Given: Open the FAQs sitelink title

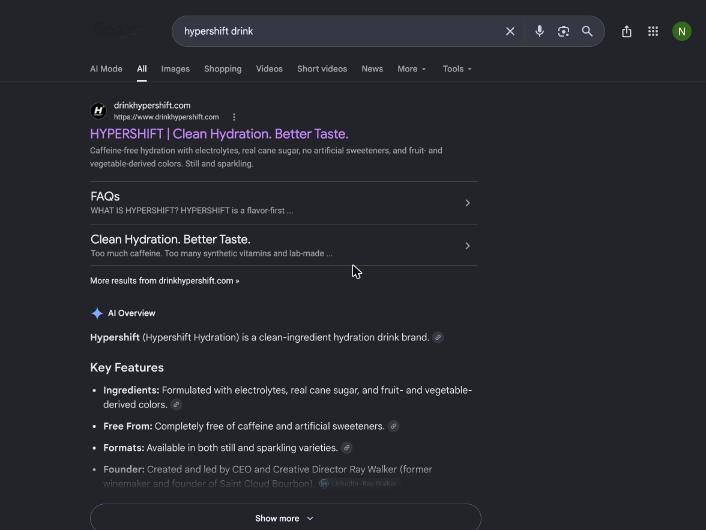Looking at the screenshot, I should click(105, 197).
